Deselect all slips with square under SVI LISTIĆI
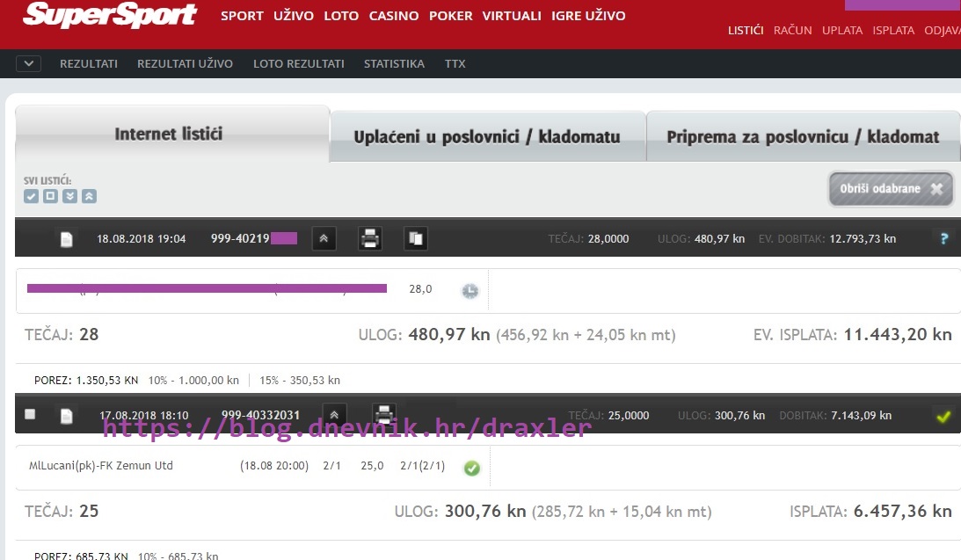Screen dimensions: 961x560 (x=51, y=196)
